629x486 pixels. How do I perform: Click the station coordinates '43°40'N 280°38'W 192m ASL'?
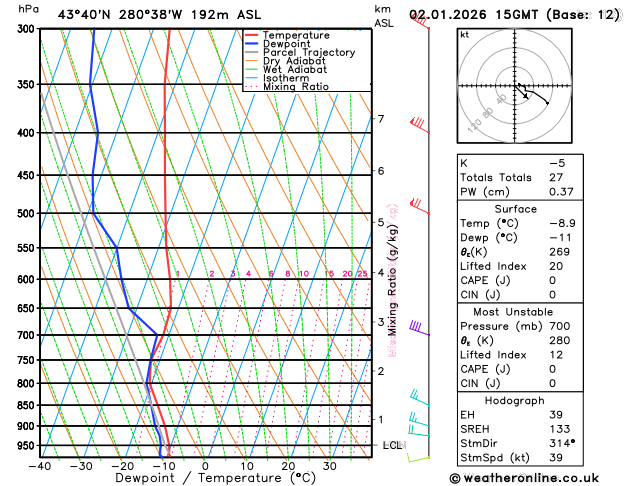point(159,15)
